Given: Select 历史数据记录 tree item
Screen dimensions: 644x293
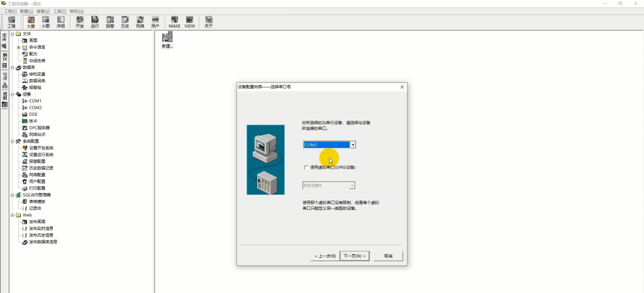Looking at the screenshot, I should click(x=42, y=168).
